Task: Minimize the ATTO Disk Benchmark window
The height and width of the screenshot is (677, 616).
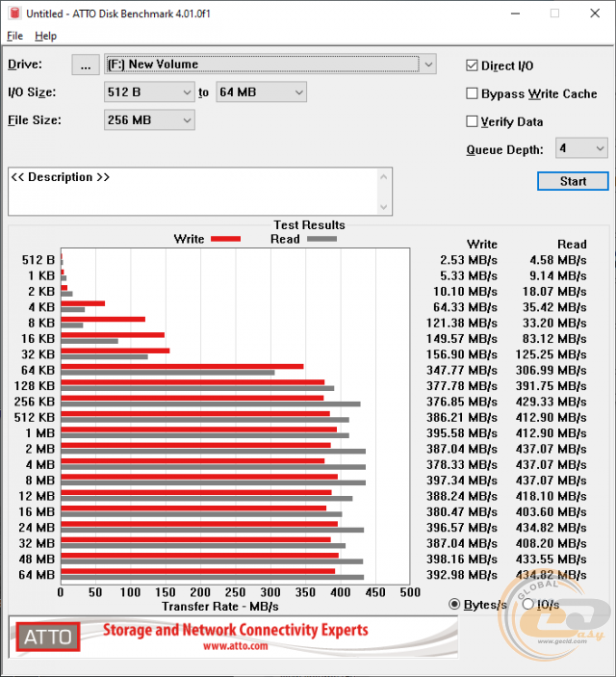Action: [515, 13]
